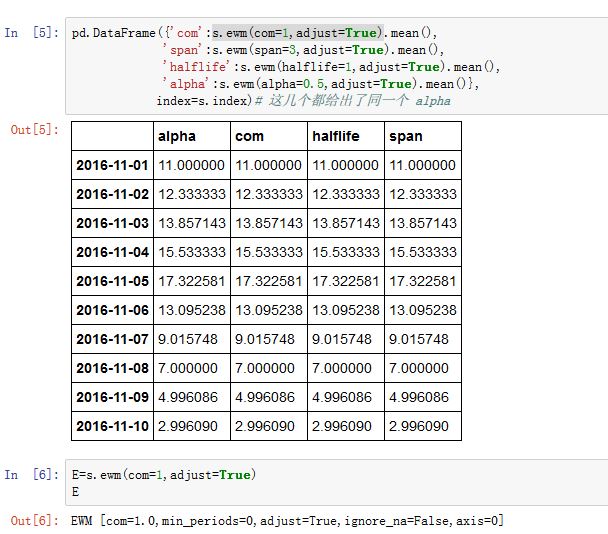This screenshot has width=608, height=534.
Task: Select the 2016-11-10 row index
Action: pyautogui.click(x=112, y=425)
